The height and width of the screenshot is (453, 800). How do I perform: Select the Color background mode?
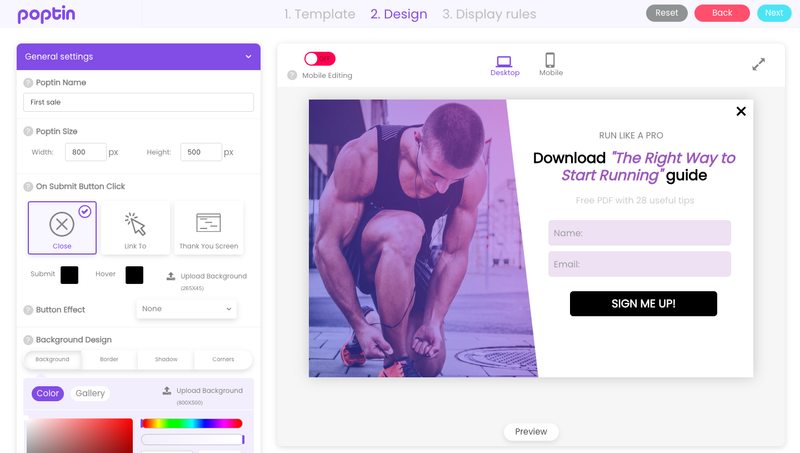48,393
